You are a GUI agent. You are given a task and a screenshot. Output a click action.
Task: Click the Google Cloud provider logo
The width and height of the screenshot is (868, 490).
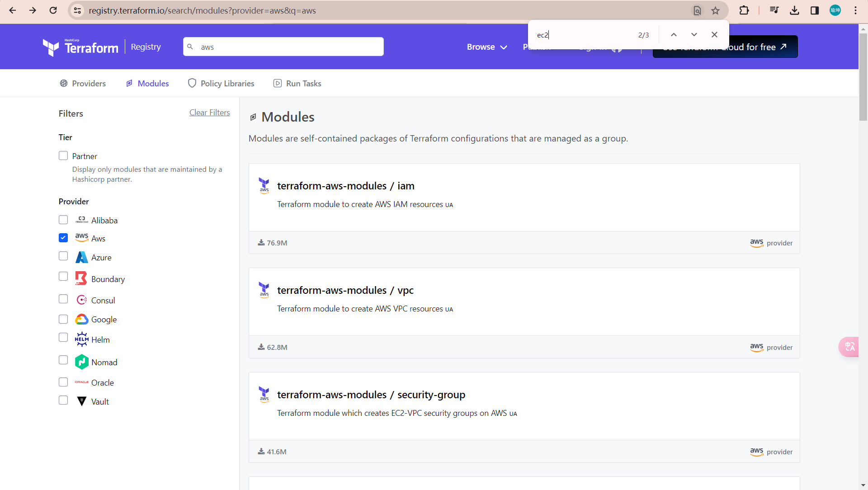(81, 319)
